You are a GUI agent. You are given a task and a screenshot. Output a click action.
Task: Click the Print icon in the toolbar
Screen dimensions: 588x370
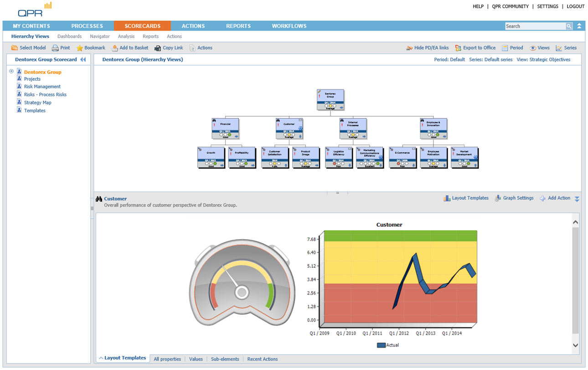tap(55, 48)
